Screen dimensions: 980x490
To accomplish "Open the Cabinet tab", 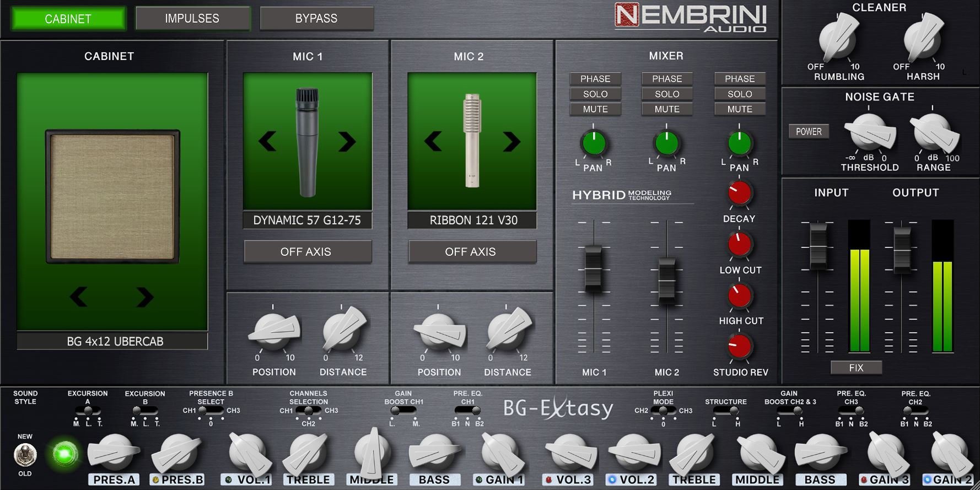I will (68, 19).
